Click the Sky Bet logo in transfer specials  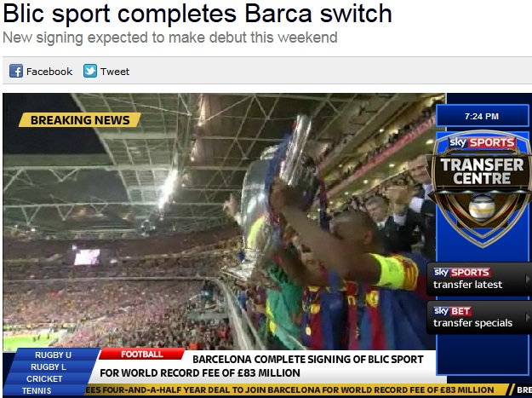point(452,311)
